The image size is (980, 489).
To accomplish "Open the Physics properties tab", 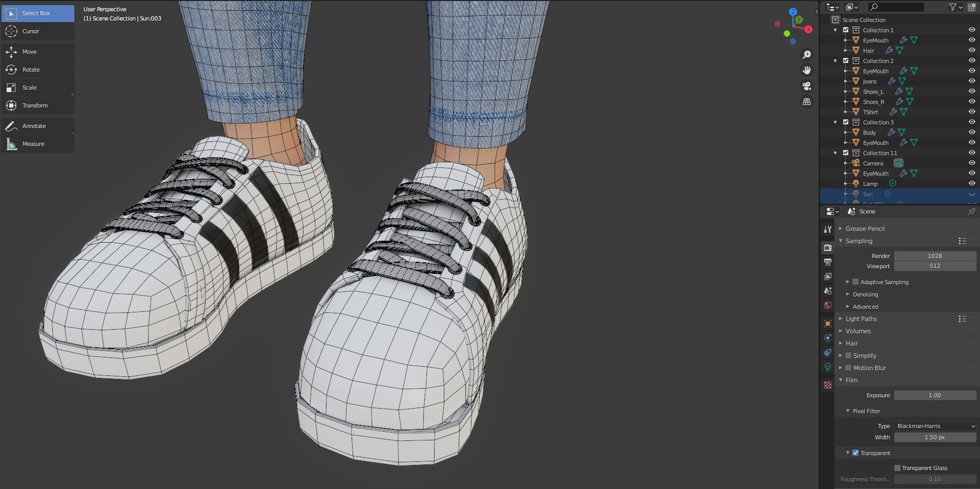I will (x=827, y=338).
